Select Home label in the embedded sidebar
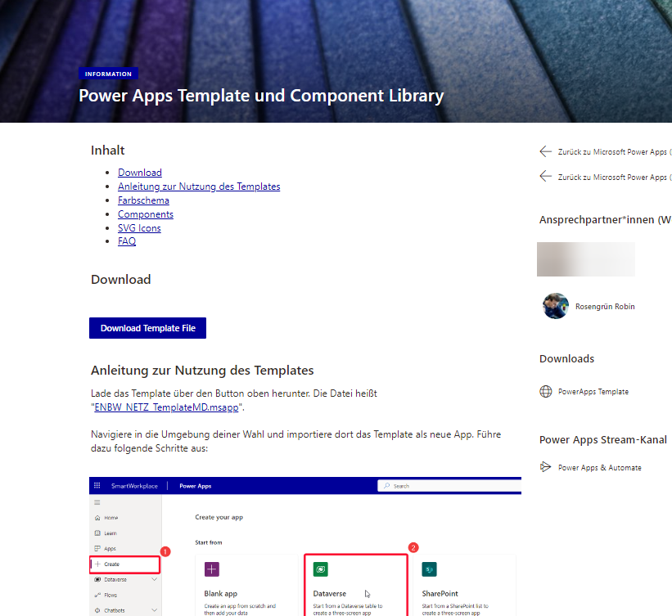The image size is (672, 616). [111, 518]
